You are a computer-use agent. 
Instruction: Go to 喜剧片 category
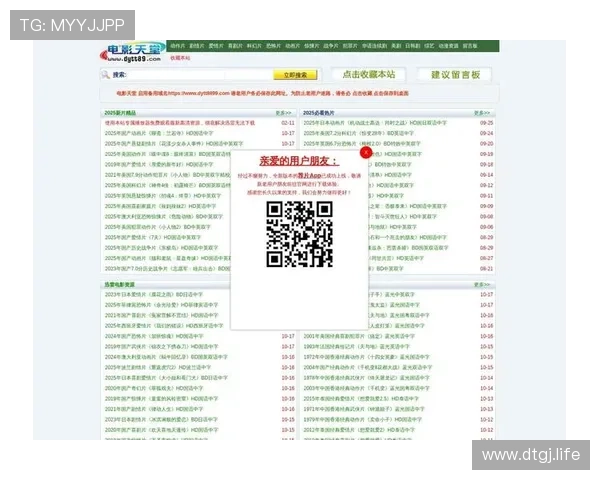click(x=235, y=46)
